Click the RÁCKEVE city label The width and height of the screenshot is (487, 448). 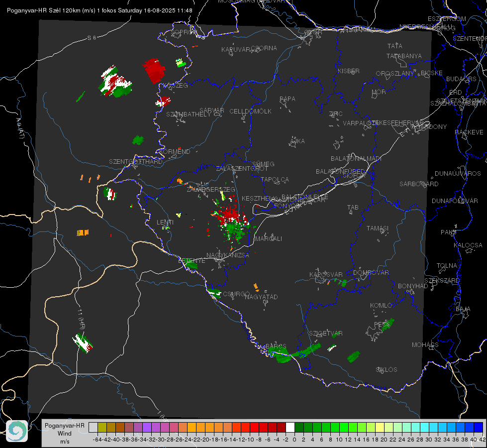tap(469, 132)
